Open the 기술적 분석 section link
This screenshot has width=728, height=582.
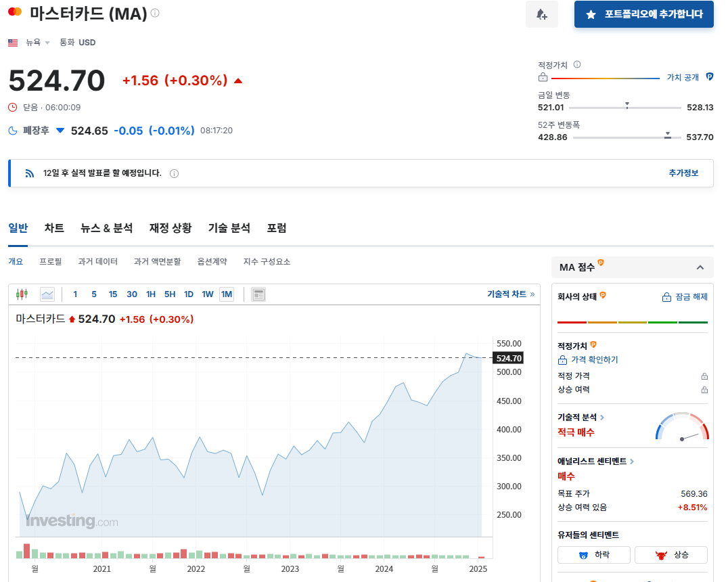581,418
